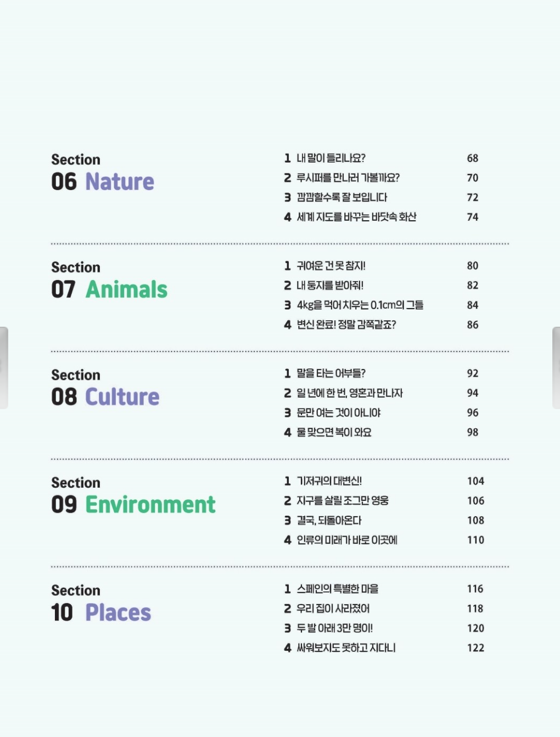Image resolution: width=560 pixels, height=737 pixels.
Task: Go to '물 맞으면 복이 와요' entry
Action: click(x=334, y=433)
